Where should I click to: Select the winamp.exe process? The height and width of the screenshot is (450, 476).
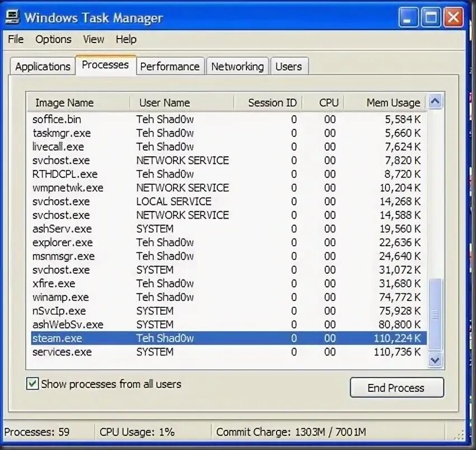click(x=229, y=297)
